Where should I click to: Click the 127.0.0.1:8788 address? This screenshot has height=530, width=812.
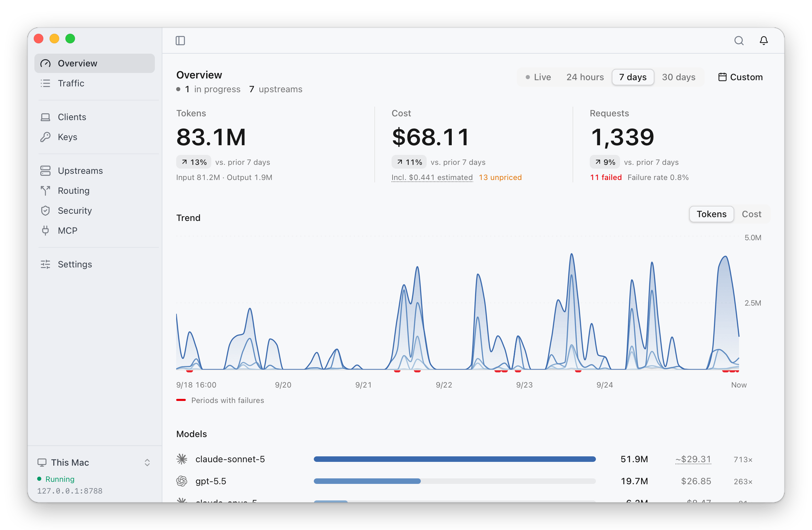(70, 491)
